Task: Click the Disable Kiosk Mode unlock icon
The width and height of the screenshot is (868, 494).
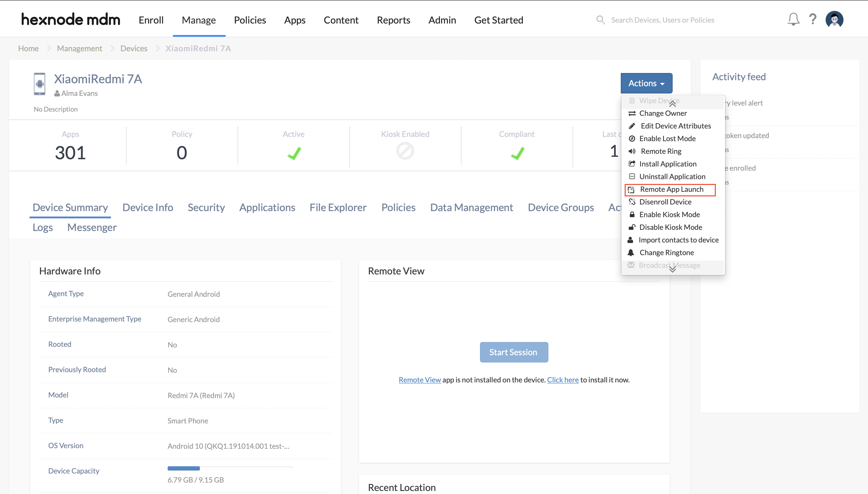Action: pos(632,227)
